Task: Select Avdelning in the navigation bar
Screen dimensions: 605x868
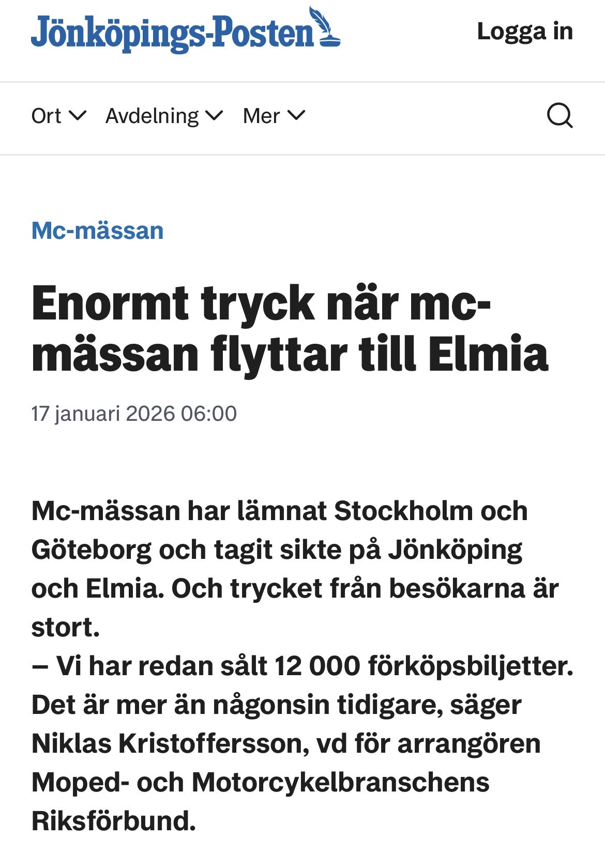Action: coord(152,115)
